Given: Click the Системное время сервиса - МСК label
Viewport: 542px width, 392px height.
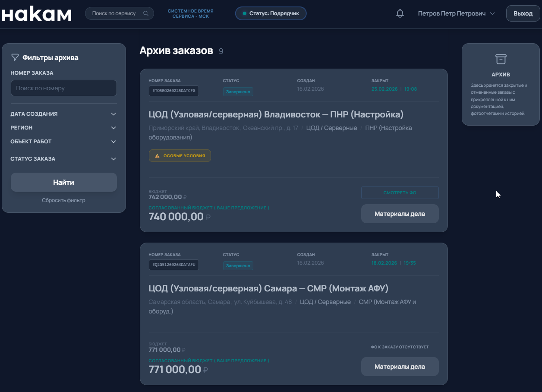Looking at the screenshot, I should tap(190, 13).
